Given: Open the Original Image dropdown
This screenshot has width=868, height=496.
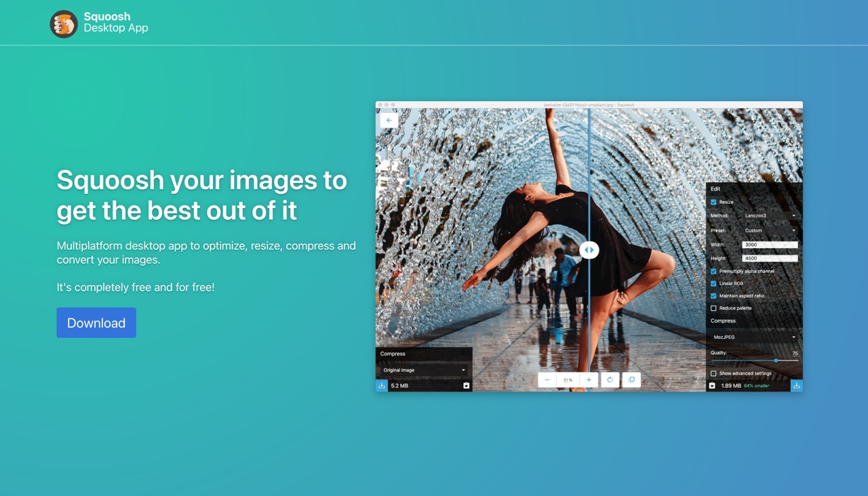Looking at the screenshot, I should [x=424, y=370].
